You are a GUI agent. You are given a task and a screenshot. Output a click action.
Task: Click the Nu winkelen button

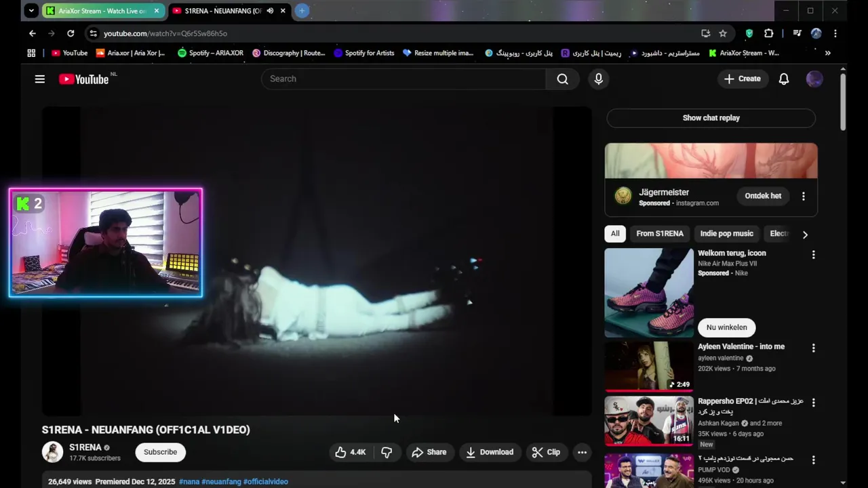tap(726, 327)
